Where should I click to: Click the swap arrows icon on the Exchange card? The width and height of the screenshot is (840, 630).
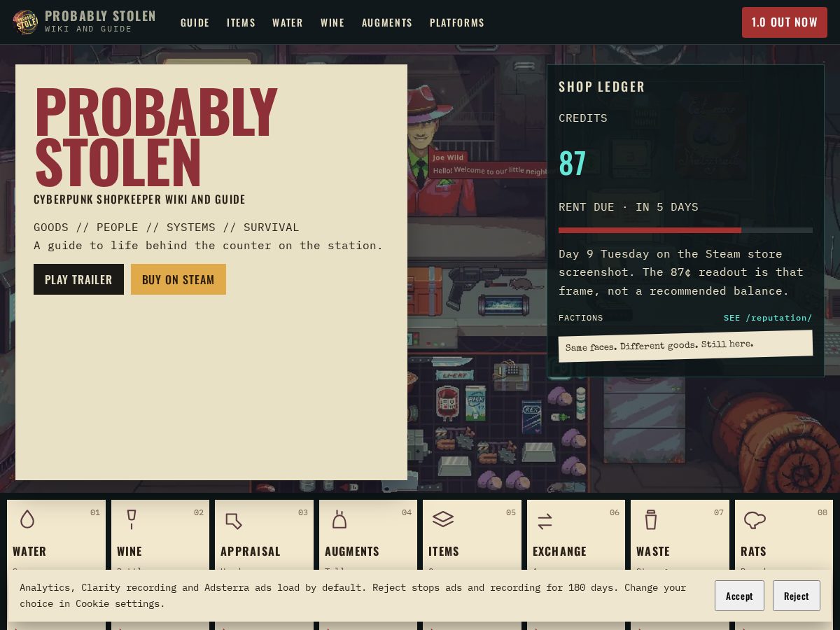click(x=545, y=521)
